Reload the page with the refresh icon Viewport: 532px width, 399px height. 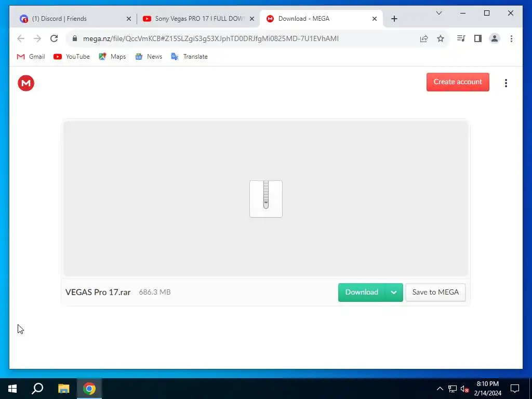click(x=54, y=38)
